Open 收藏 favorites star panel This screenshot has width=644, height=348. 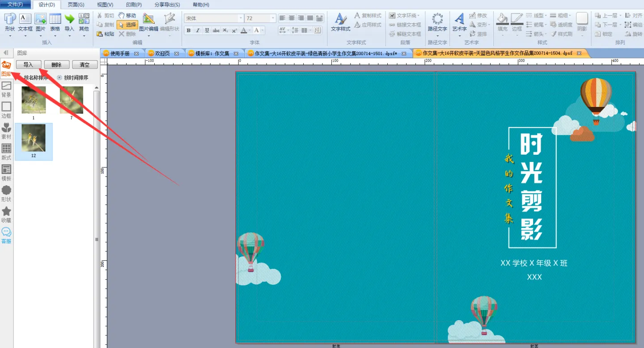click(x=6, y=214)
